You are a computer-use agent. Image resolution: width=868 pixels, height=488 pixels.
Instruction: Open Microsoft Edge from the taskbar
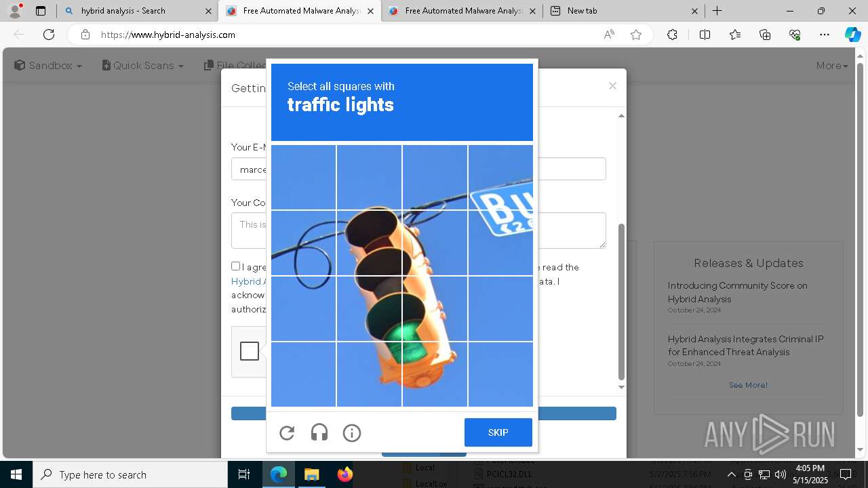279,474
